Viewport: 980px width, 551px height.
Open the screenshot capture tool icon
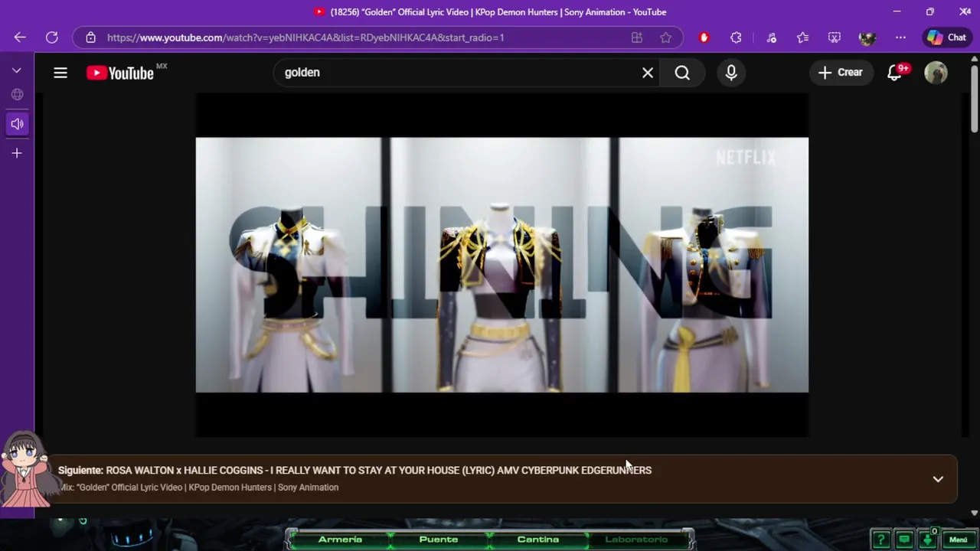coord(835,37)
